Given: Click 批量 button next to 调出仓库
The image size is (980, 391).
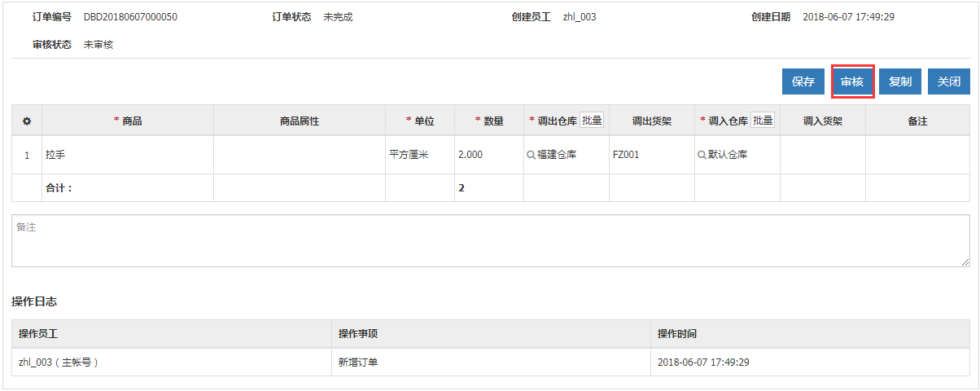Looking at the screenshot, I should (592, 121).
